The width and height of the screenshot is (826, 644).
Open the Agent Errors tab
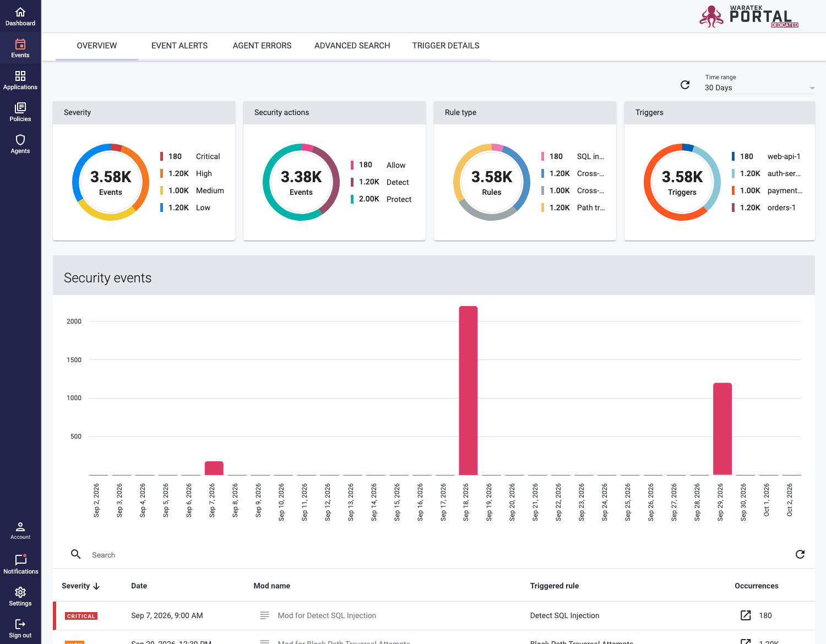(262, 46)
